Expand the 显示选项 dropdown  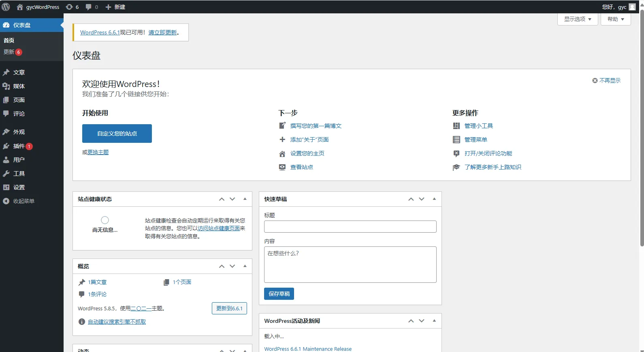point(578,19)
